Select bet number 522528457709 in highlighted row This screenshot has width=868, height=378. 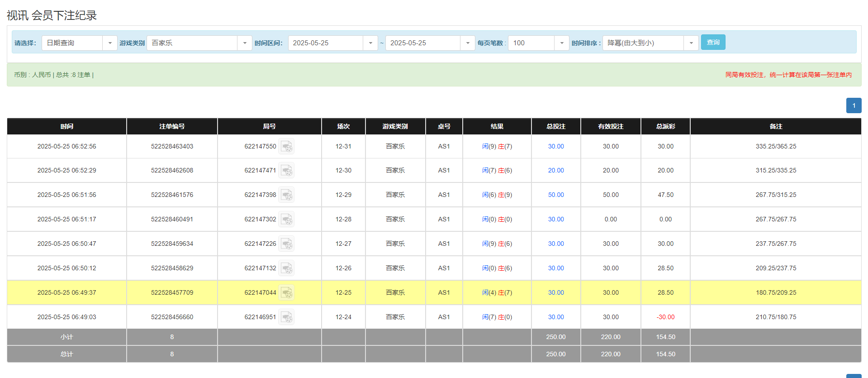point(172,293)
